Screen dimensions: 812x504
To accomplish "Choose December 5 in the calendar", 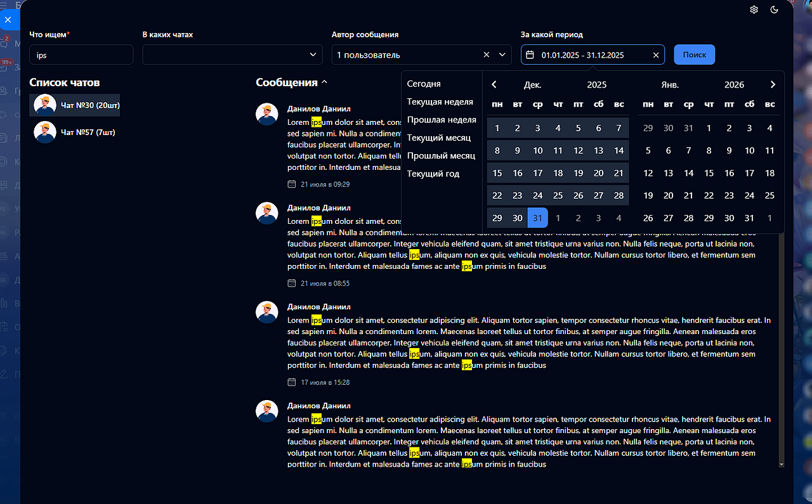I will [x=579, y=128].
